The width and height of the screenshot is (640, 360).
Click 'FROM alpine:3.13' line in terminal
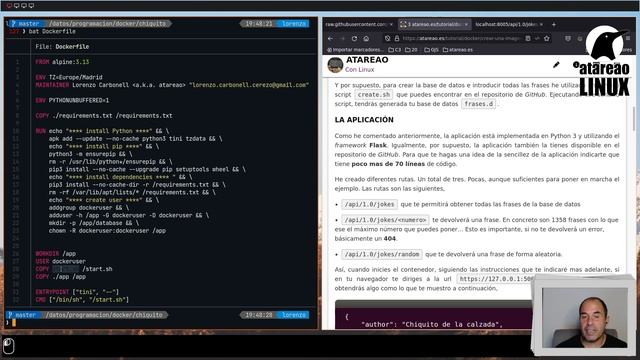pos(62,62)
